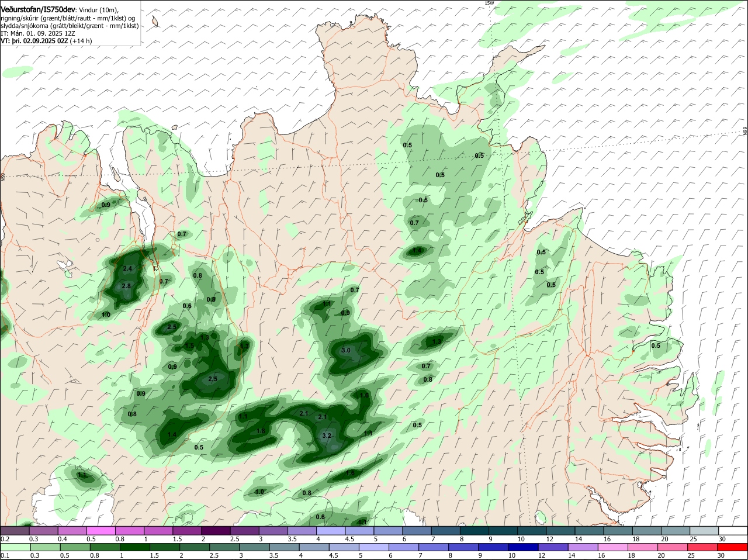Select the 3.2 precipitation value on map
This screenshot has width=748, height=560.
(x=327, y=435)
